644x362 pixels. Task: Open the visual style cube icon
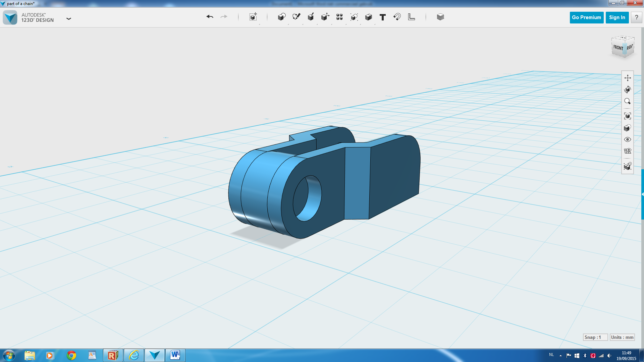[x=628, y=128]
